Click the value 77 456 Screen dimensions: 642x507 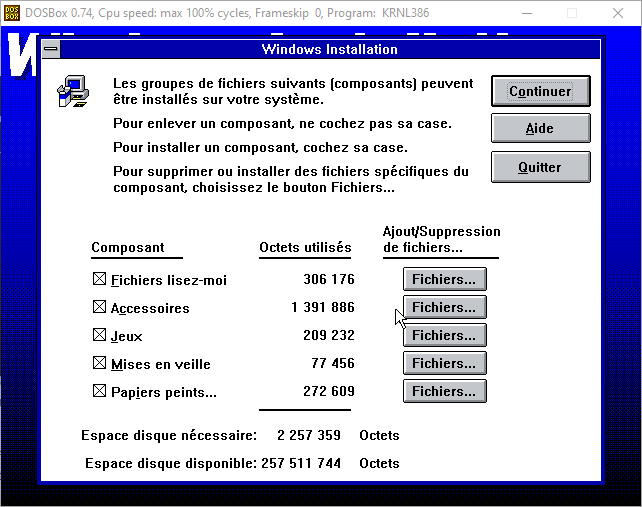[333, 363]
